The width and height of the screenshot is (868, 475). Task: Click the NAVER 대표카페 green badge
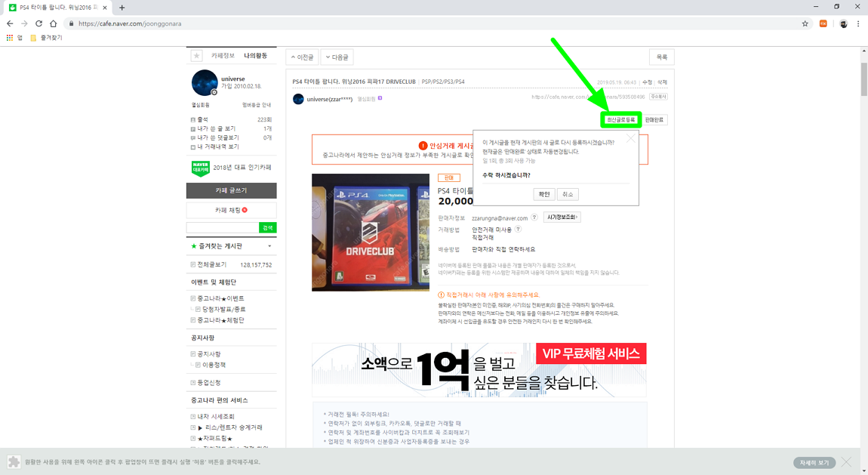click(x=200, y=168)
